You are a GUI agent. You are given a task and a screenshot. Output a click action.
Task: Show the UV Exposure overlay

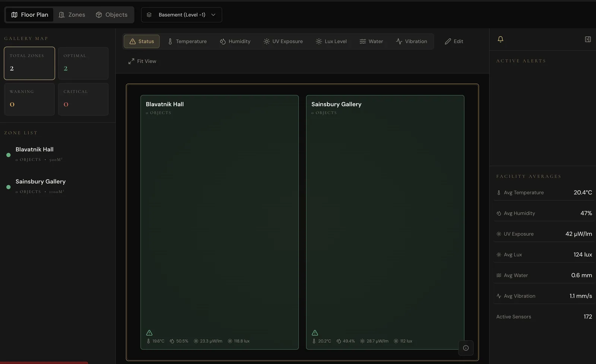click(x=283, y=41)
